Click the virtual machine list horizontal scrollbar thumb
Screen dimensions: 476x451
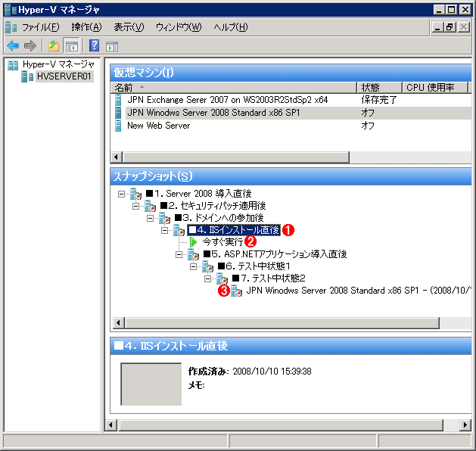click(235, 157)
